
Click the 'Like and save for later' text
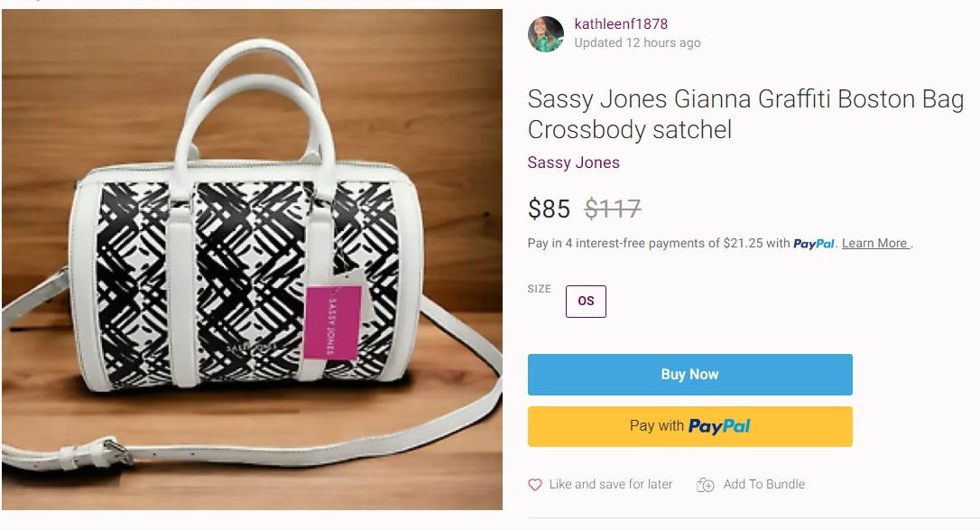coord(611,485)
